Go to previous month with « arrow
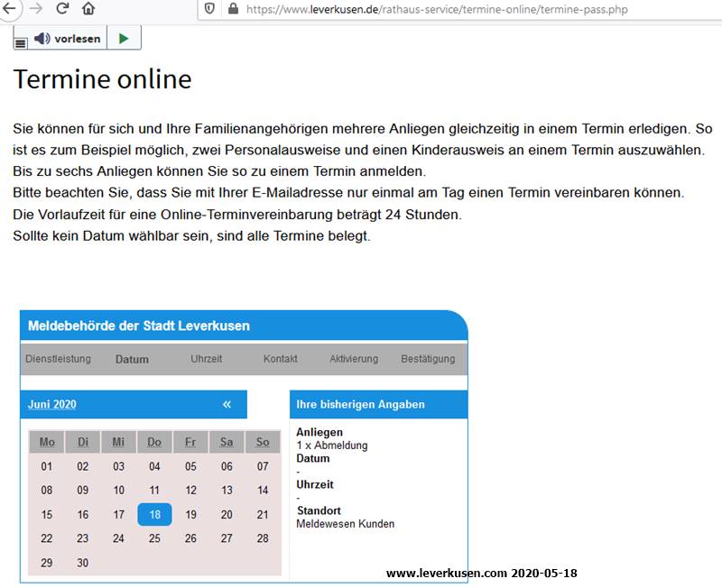This screenshot has height=588, width=722. click(227, 404)
